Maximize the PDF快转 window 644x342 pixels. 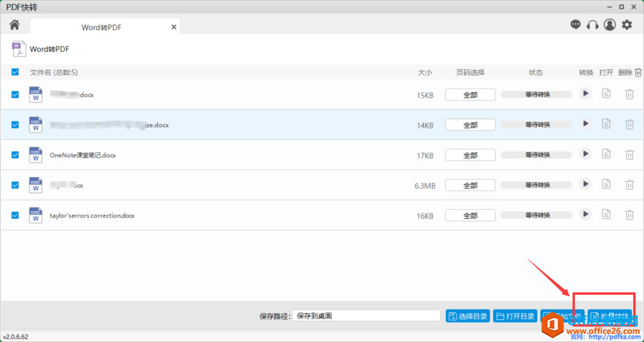[x=622, y=6]
